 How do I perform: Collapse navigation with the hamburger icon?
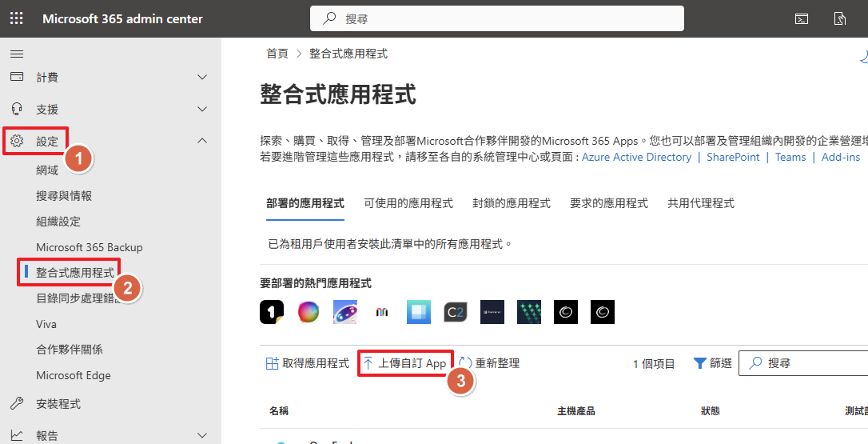(16, 54)
